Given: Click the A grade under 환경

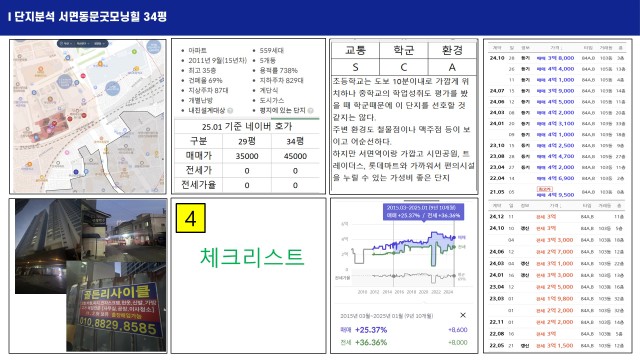Looking at the screenshot, I should click(452, 67).
